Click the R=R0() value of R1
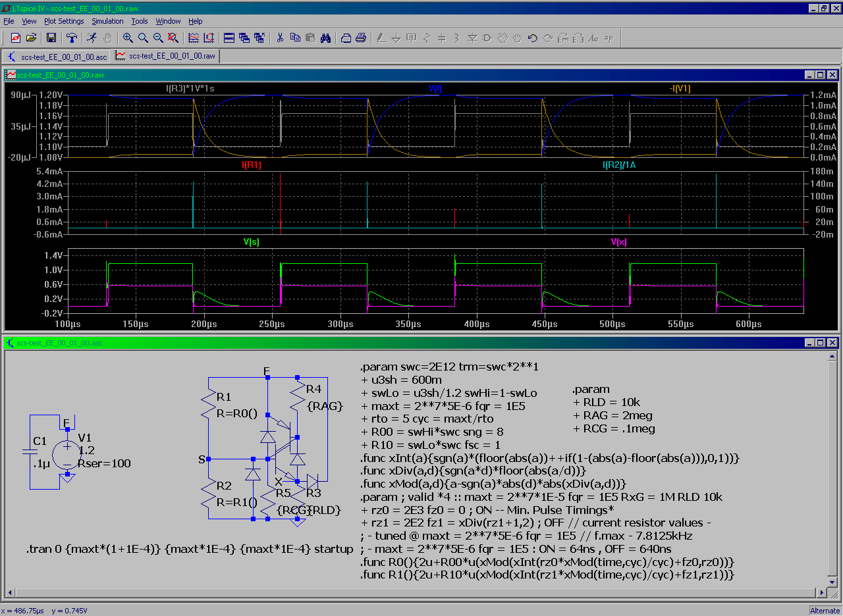The height and width of the screenshot is (616, 843). 236,414
